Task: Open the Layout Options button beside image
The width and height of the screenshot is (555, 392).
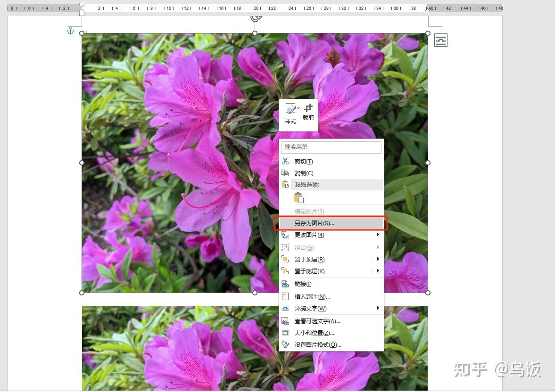Action: 441,40
